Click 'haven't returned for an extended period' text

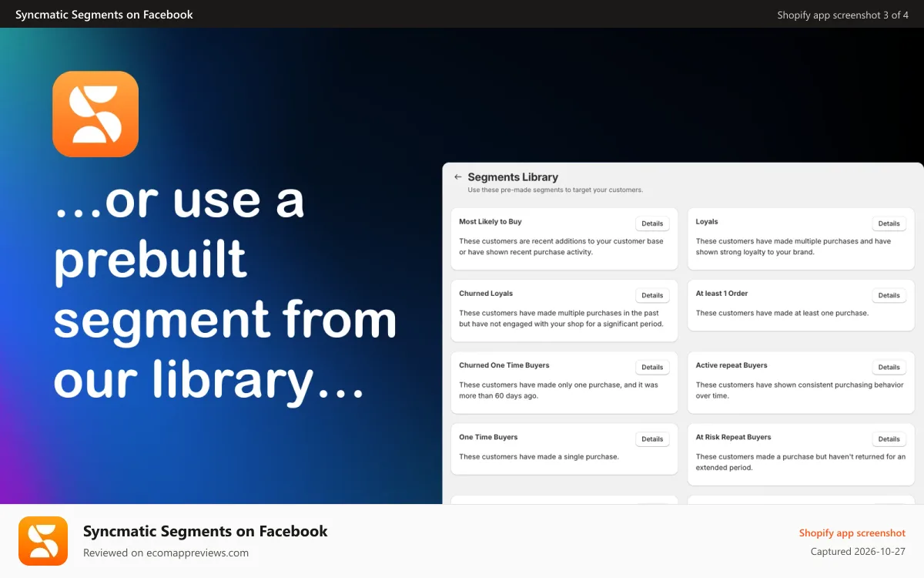coord(800,462)
